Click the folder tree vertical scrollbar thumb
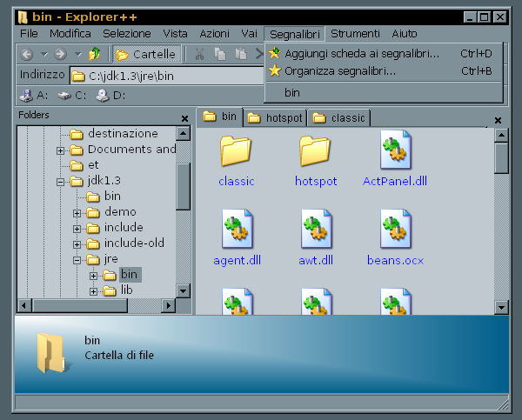Image resolution: width=522 pixels, height=420 pixels. click(x=183, y=186)
